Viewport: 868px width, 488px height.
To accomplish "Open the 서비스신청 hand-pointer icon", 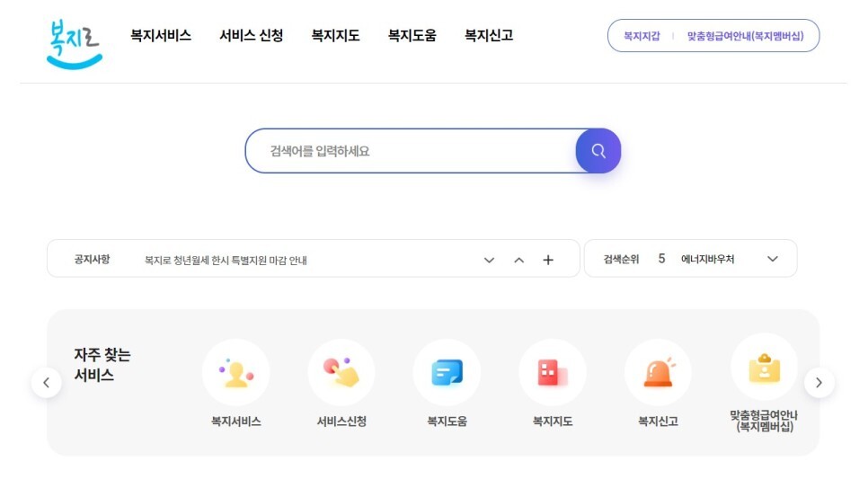I will coord(341,373).
